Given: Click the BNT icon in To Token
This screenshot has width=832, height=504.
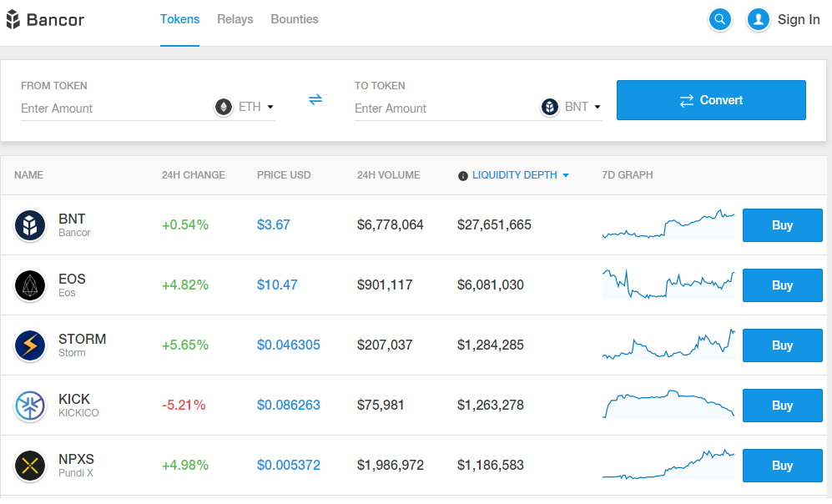Looking at the screenshot, I should tap(550, 107).
